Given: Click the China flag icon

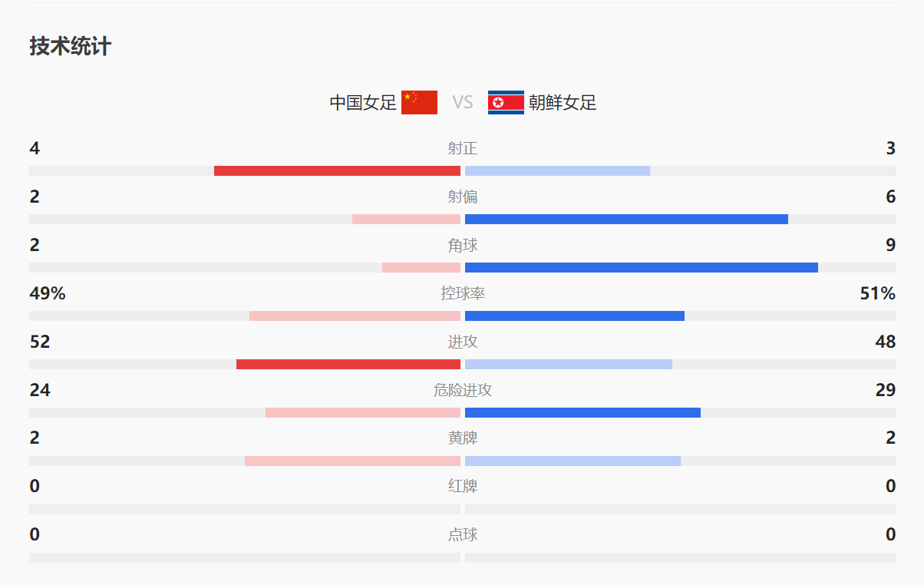Looking at the screenshot, I should click(419, 102).
